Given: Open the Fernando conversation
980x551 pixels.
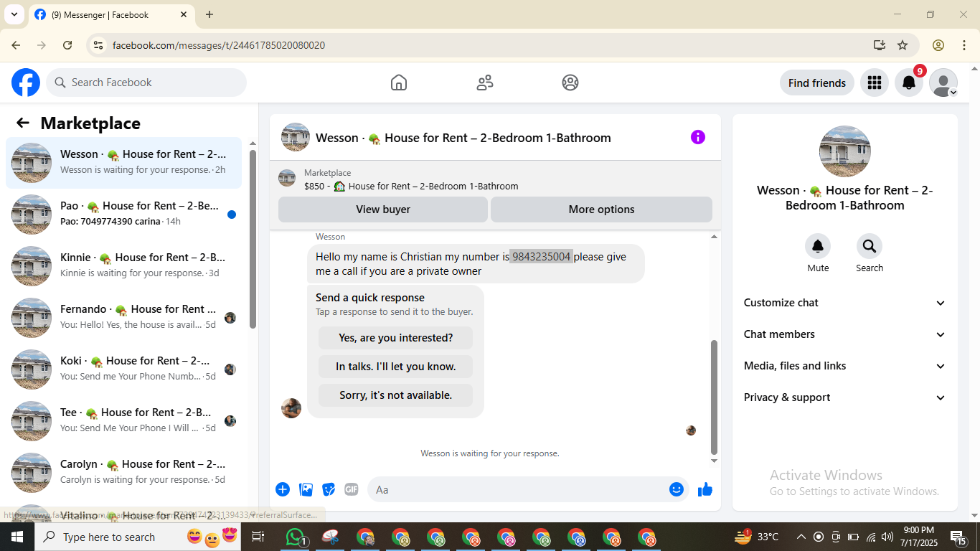Looking at the screenshot, I should (123, 318).
